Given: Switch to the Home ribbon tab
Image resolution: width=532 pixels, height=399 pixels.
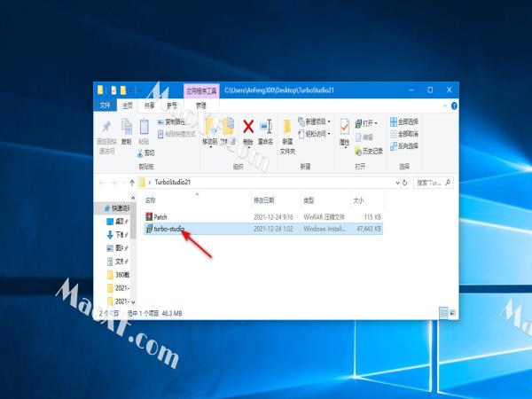Looking at the screenshot, I should 128,106.
